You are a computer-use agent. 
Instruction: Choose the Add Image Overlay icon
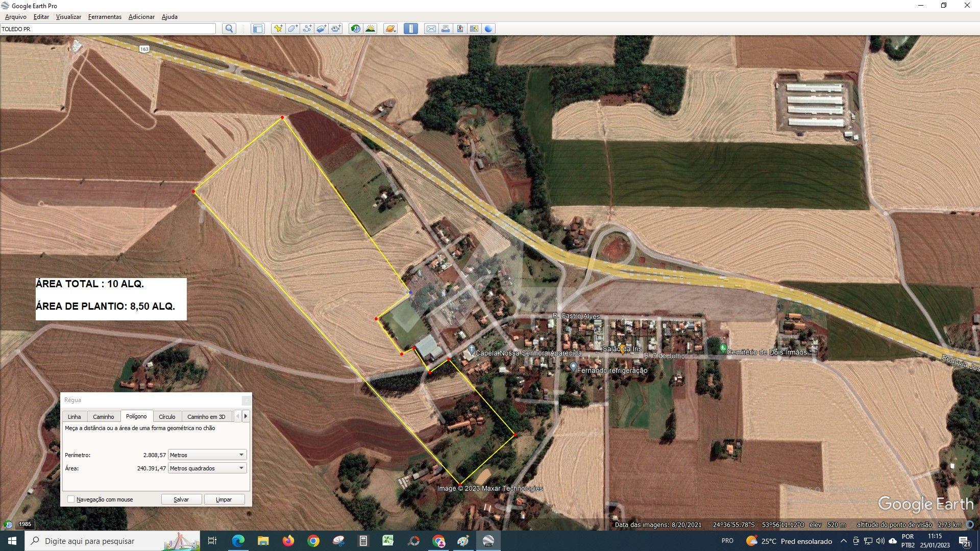point(321,29)
